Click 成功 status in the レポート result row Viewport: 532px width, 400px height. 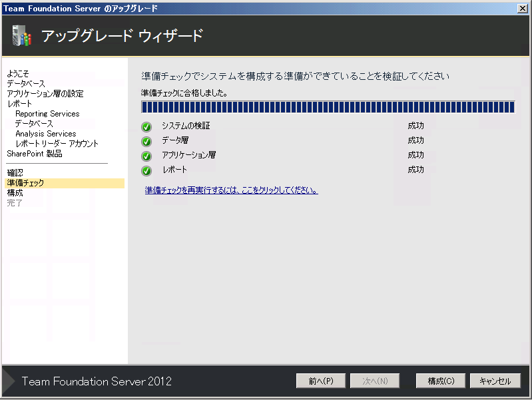415,170
